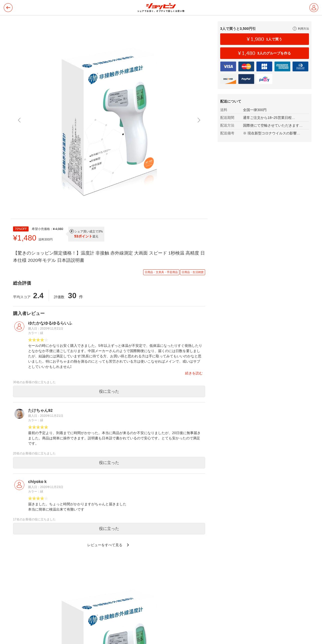
Task: Show the previous product image
Action: [19, 120]
